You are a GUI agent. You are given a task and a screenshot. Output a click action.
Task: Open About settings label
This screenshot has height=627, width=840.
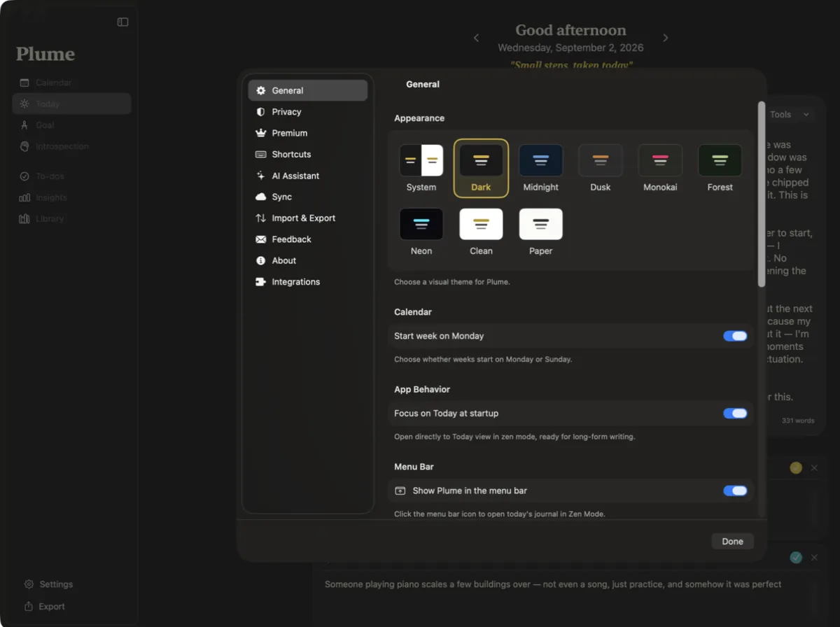pyautogui.click(x=284, y=260)
